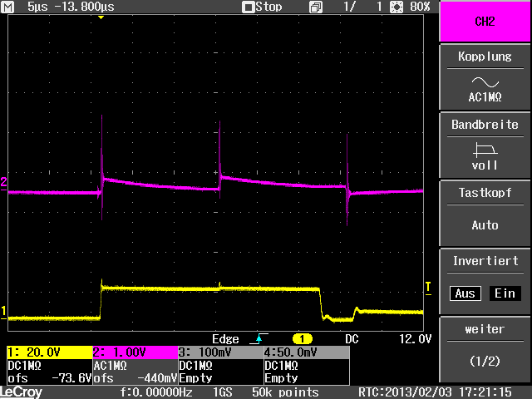Set Invertiert to Ein

(505, 293)
